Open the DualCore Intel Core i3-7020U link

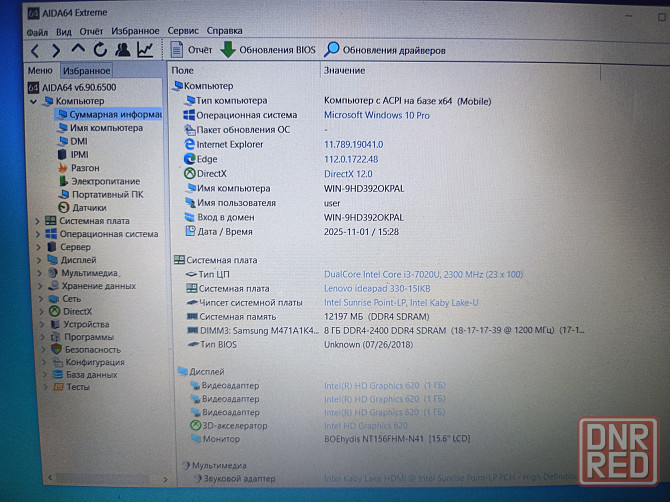tap(423, 274)
